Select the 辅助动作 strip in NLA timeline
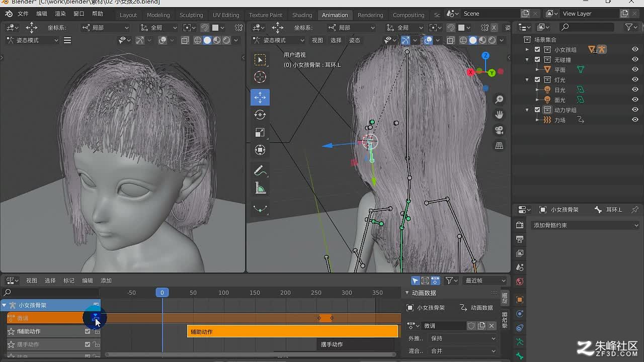This screenshot has width=644, height=362. pos(293,331)
